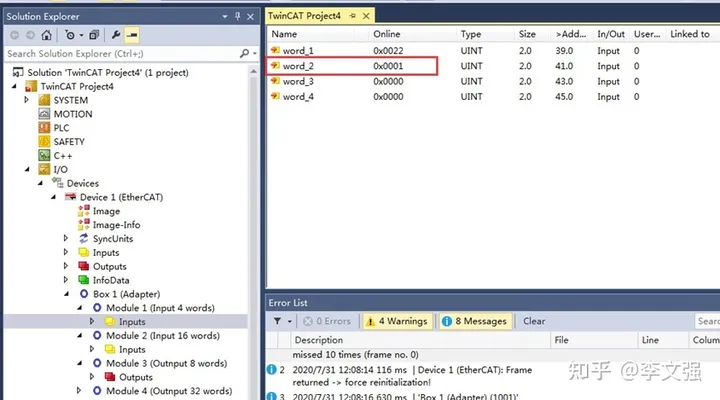Select the Devices node icon
This screenshot has width=720, height=400.
pyautogui.click(x=57, y=183)
